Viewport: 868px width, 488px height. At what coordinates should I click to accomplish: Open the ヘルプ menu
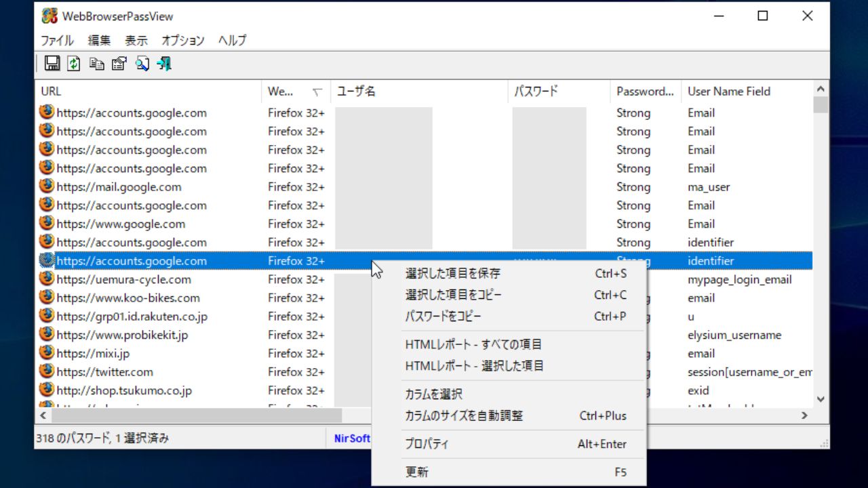pyautogui.click(x=233, y=40)
